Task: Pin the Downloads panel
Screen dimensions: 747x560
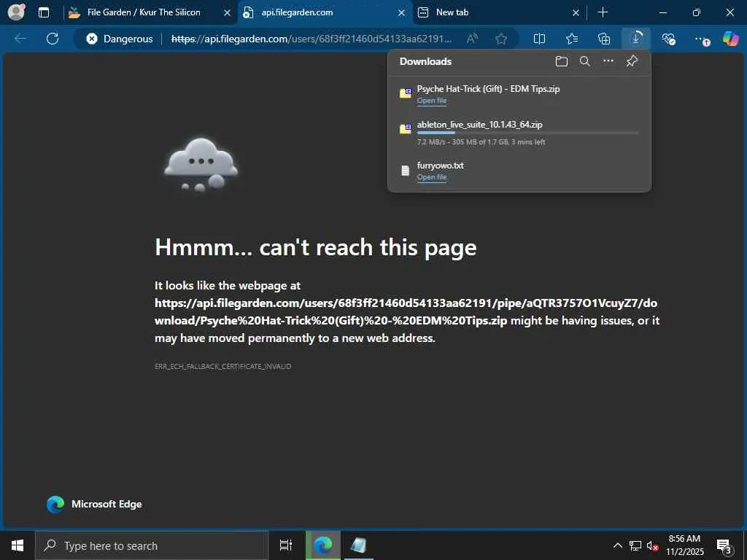Action: coord(632,61)
